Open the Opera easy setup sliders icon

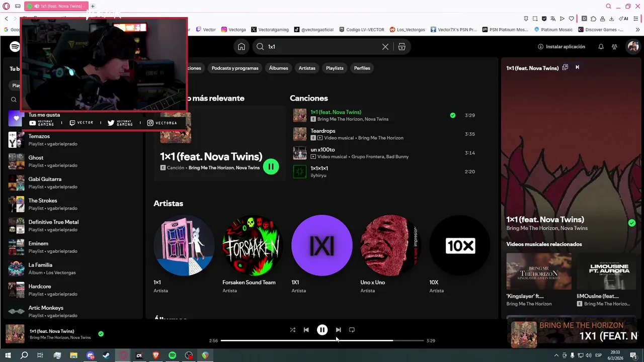(637, 19)
